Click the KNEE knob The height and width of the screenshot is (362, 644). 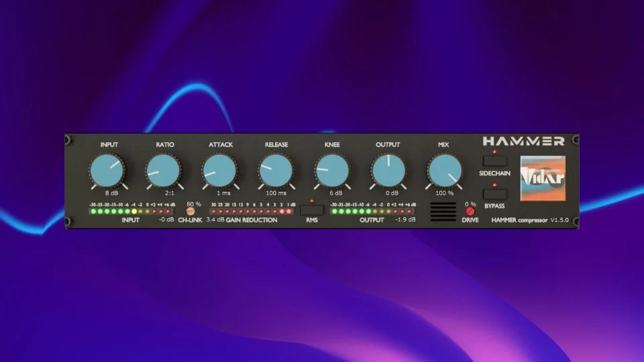332,171
